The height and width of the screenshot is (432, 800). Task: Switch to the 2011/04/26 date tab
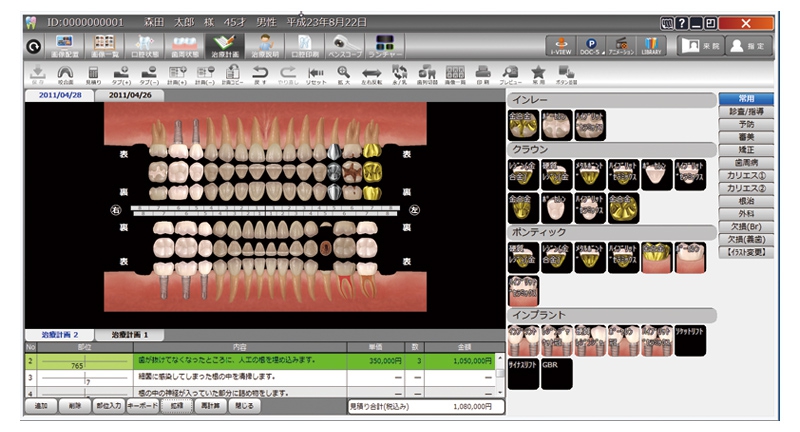[x=131, y=95]
